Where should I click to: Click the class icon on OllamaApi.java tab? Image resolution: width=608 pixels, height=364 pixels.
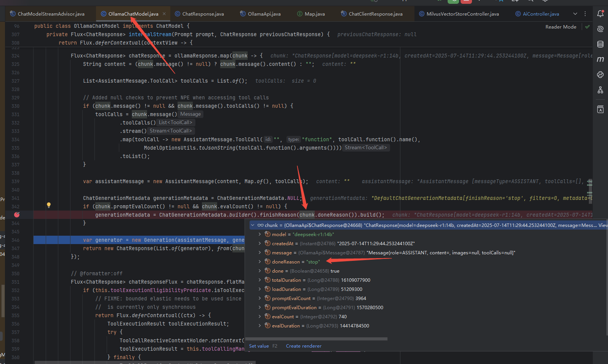pyautogui.click(x=243, y=14)
